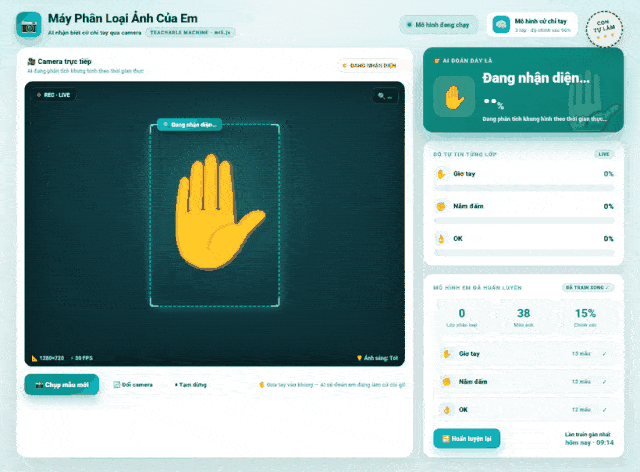Click the 'OK' icon in trained model list
The height and width of the screenshot is (472, 640).
point(447,410)
